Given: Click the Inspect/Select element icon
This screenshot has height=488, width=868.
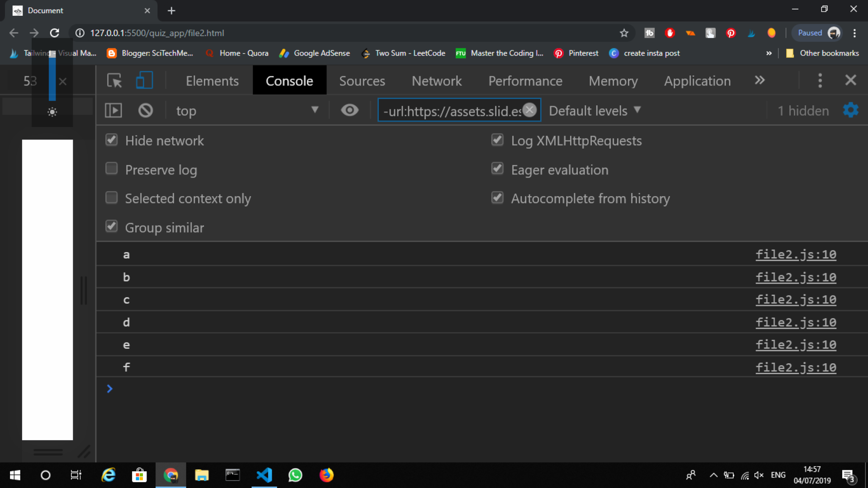Looking at the screenshot, I should click(x=114, y=80).
